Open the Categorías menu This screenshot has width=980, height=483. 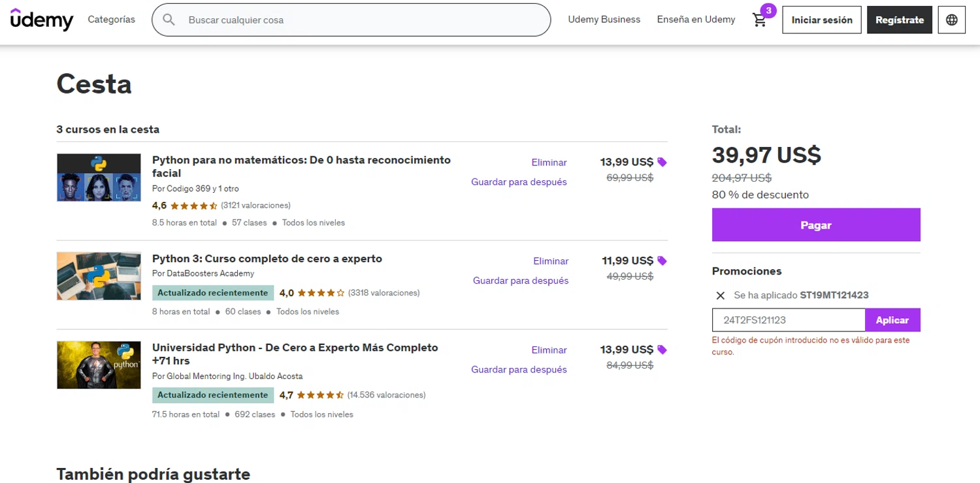tap(112, 20)
